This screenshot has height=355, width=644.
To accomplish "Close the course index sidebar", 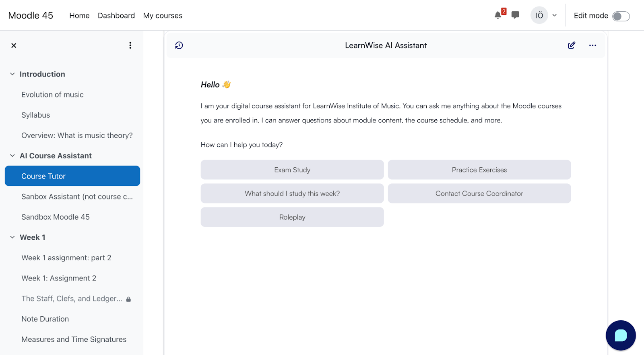I will (x=14, y=46).
